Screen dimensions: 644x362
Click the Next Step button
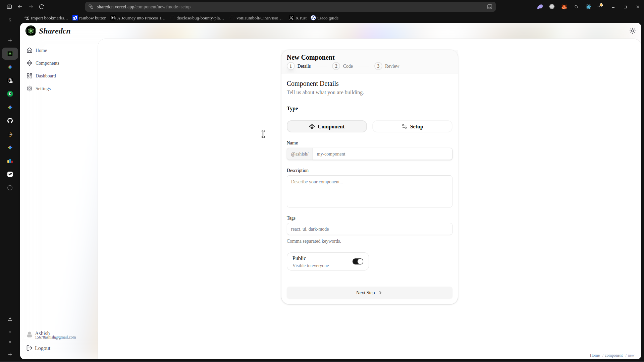pos(369,293)
